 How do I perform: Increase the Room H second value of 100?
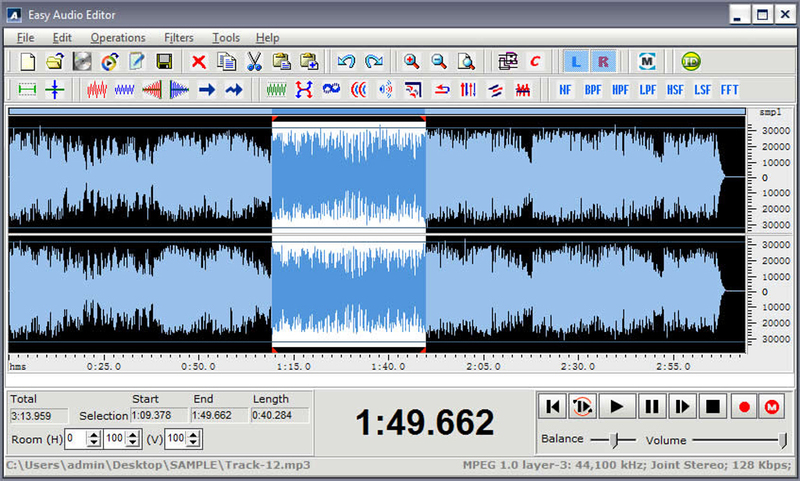click(133, 435)
